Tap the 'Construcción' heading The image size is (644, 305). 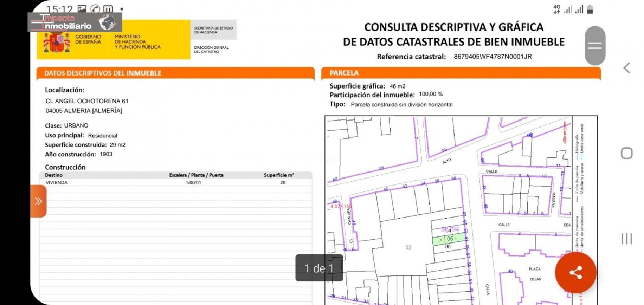(65, 167)
